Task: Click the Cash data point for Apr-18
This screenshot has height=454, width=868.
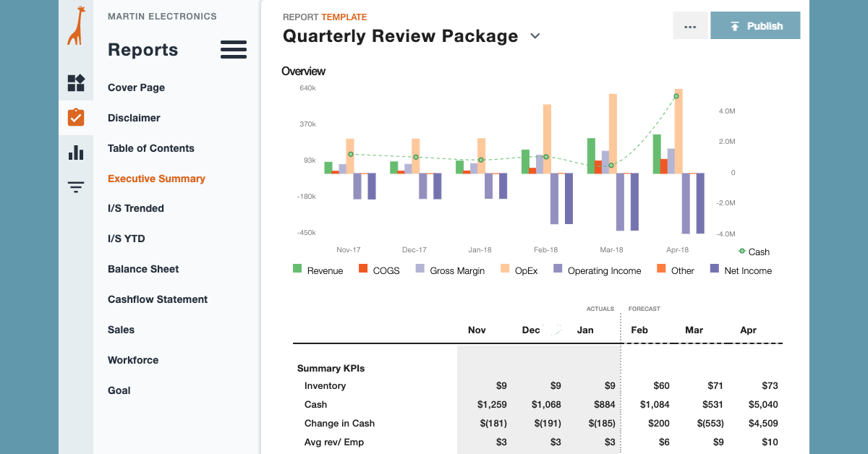Action: (x=676, y=96)
